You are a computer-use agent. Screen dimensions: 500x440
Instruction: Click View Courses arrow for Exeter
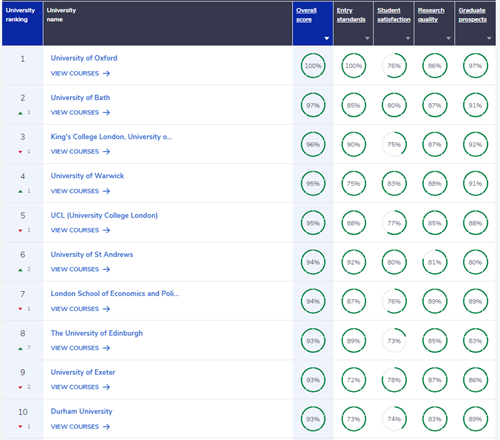(106, 387)
